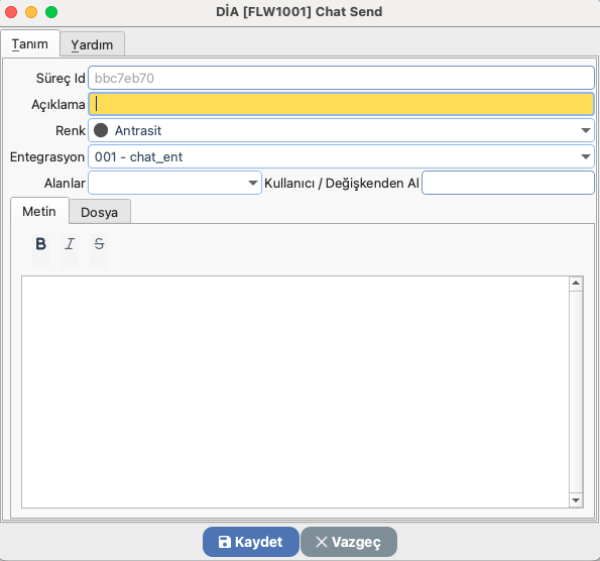The image size is (600, 561).
Task: Click the Süreç Id field
Action: click(340, 77)
